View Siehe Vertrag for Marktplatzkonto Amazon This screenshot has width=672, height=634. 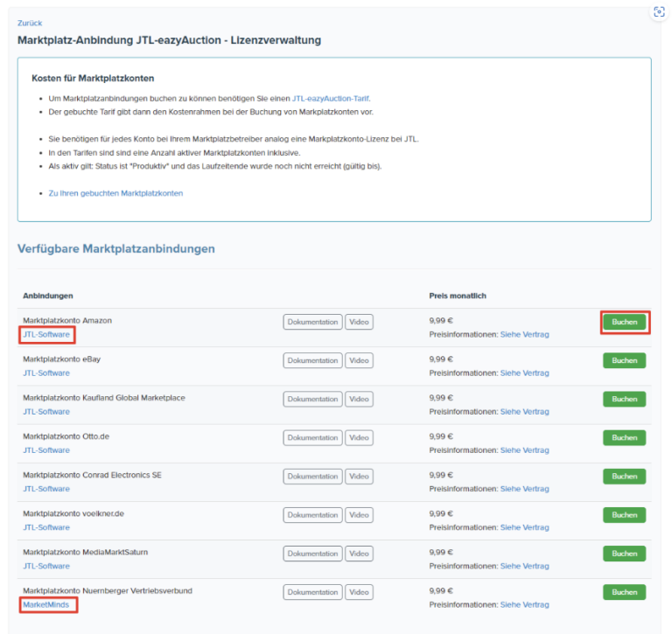tap(524, 334)
